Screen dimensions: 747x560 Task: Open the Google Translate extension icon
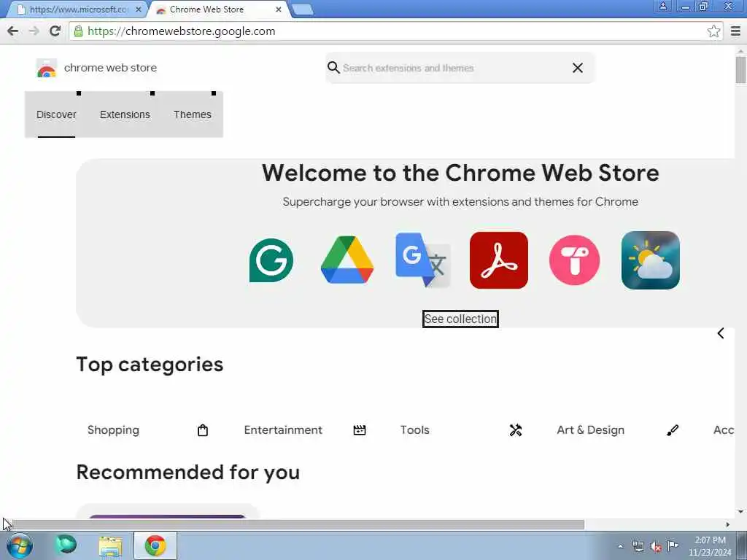coord(423,260)
